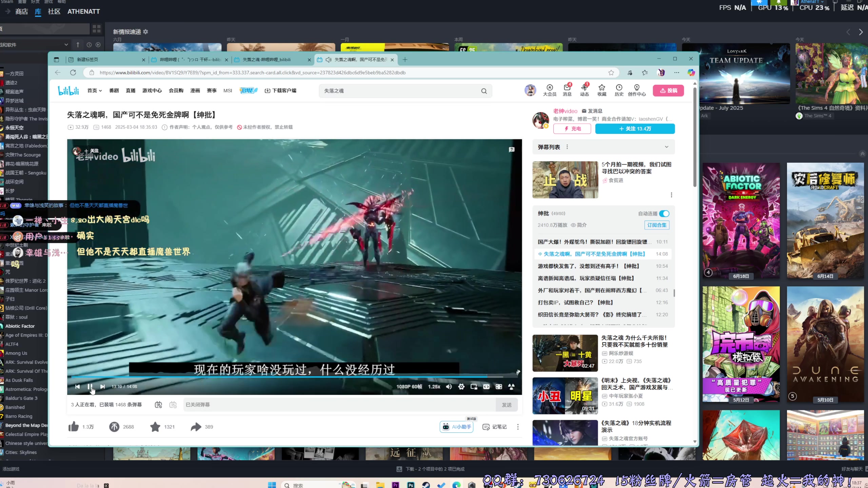Open 消息 messages icon
The width and height of the screenshot is (868, 488).
tap(567, 90)
